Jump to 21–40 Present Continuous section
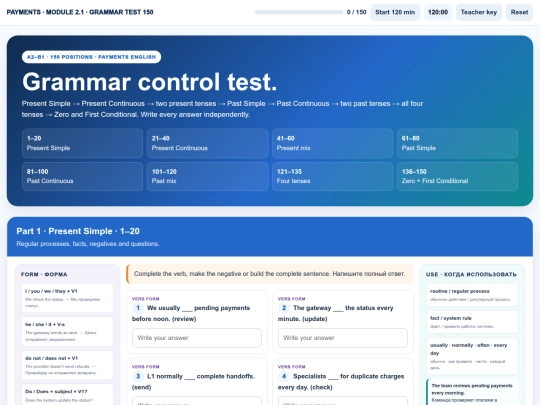Image resolution: width=540 pixels, height=405 pixels. pyautogui.click(x=207, y=143)
